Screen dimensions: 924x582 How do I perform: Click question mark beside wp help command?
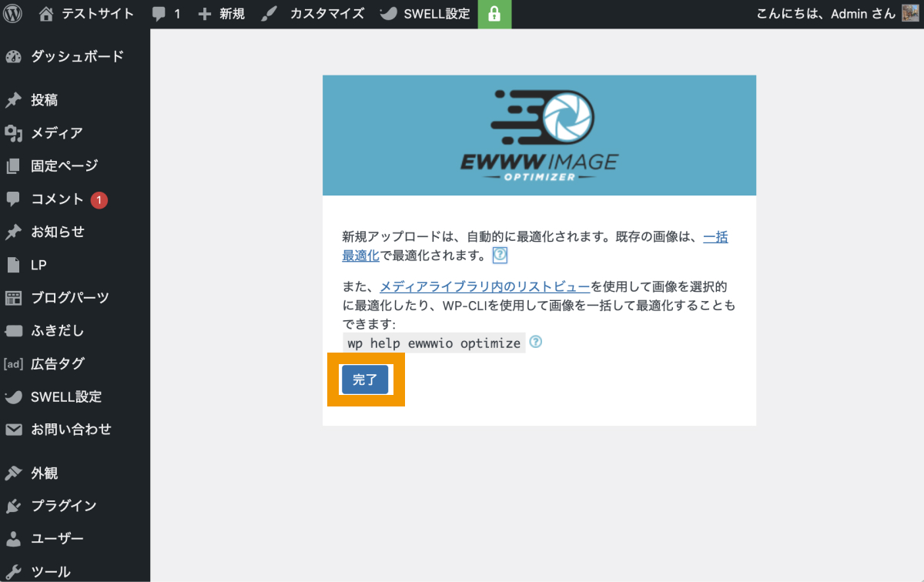[534, 343]
